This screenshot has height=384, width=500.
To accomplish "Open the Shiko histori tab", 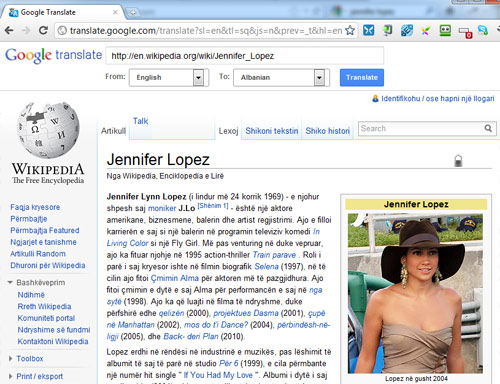I will (x=328, y=131).
